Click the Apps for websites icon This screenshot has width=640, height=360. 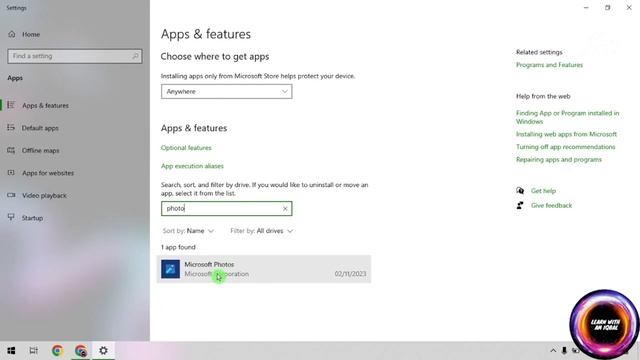11,173
